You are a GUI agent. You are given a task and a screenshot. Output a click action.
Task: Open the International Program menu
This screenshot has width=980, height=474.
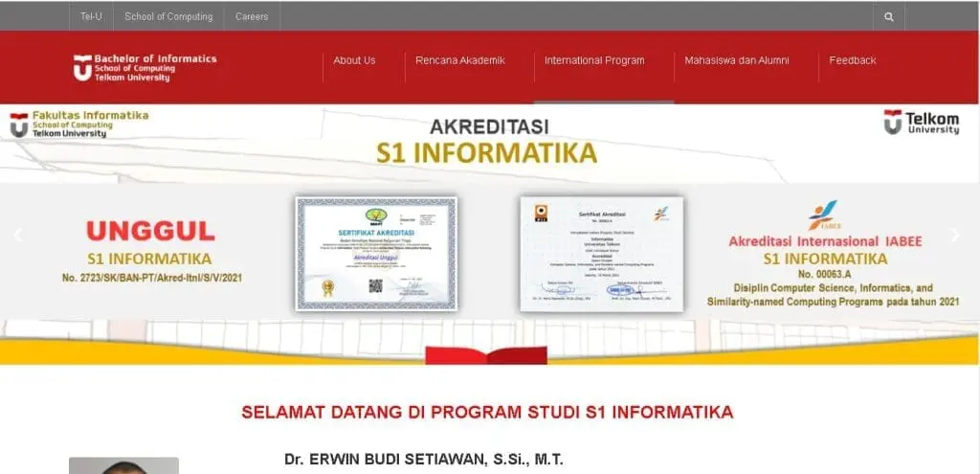[x=594, y=60]
